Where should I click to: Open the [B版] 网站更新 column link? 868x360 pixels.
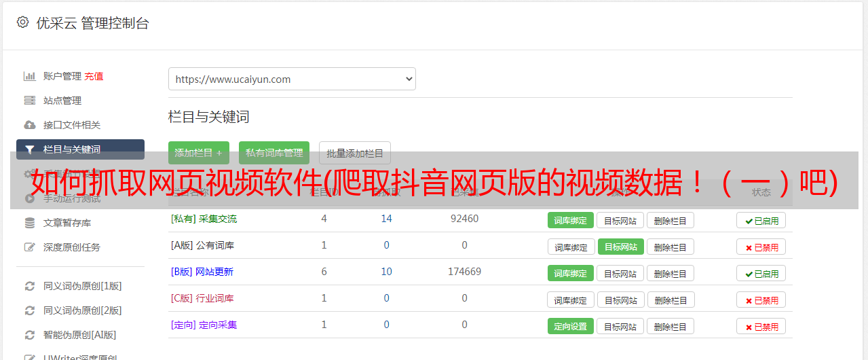tap(202, 272)
